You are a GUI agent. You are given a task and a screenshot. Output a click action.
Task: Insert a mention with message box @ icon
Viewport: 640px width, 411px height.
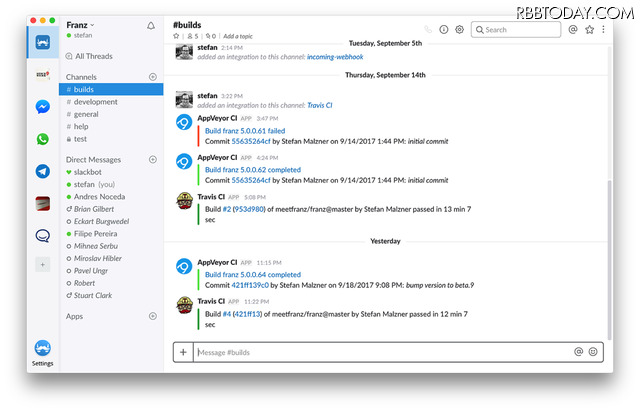point(578,351)
